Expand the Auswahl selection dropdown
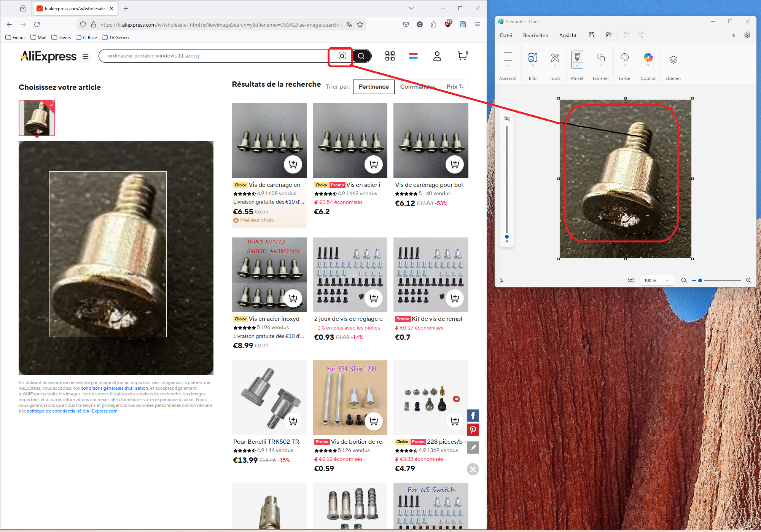Viewport: 761px width, 532px height. pos(508,66)
